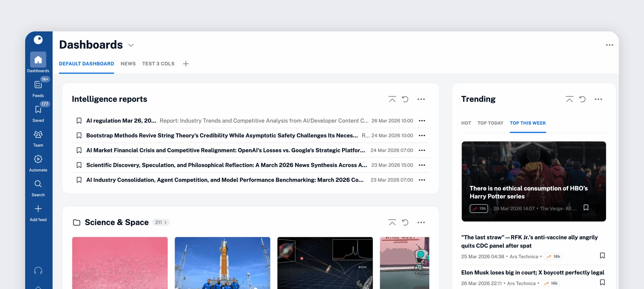
Task: Switch to the NEWS dashboard tab
Action: (x=128, y=64)
